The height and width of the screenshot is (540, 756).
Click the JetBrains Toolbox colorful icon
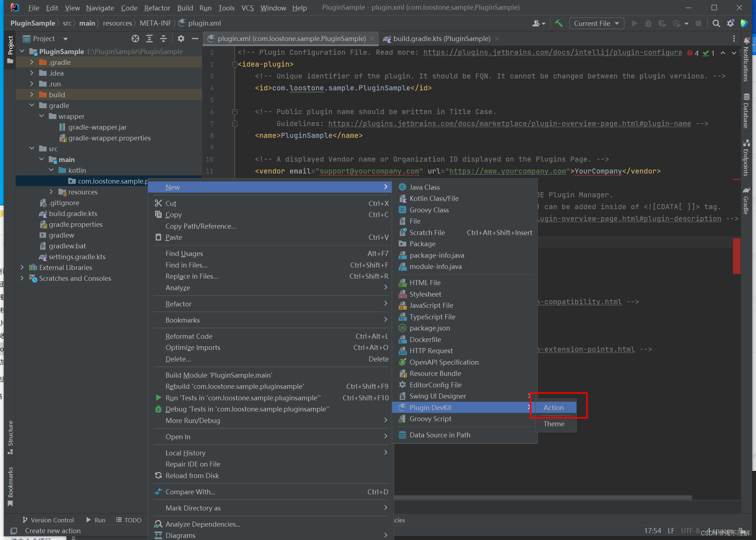(744, 23)
